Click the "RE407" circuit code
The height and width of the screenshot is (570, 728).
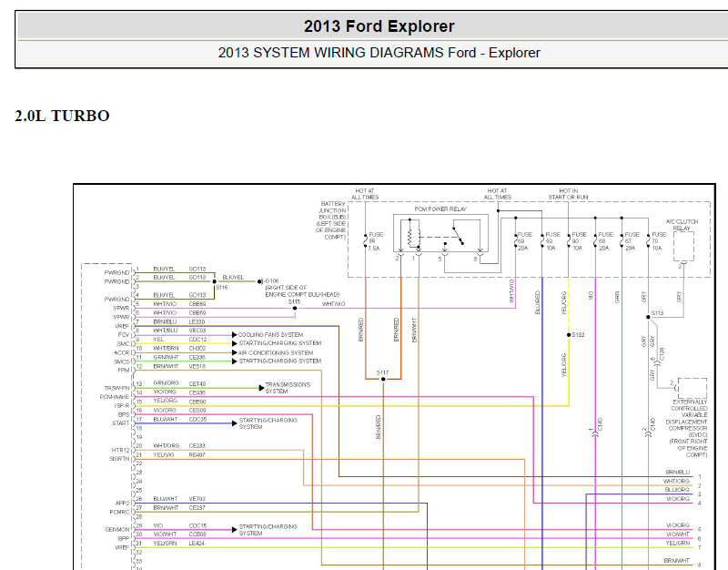click(197, 454)
